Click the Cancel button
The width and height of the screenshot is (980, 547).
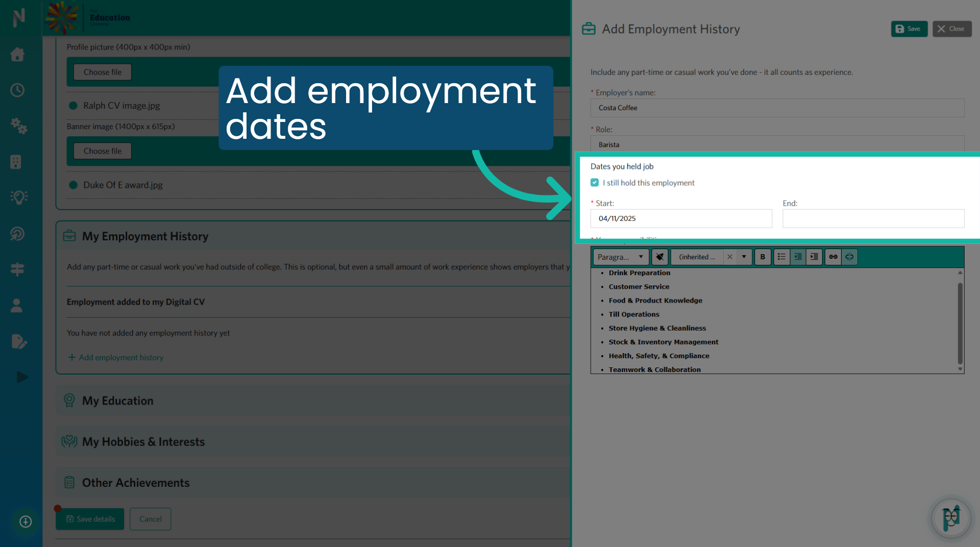tap(151, 519)
